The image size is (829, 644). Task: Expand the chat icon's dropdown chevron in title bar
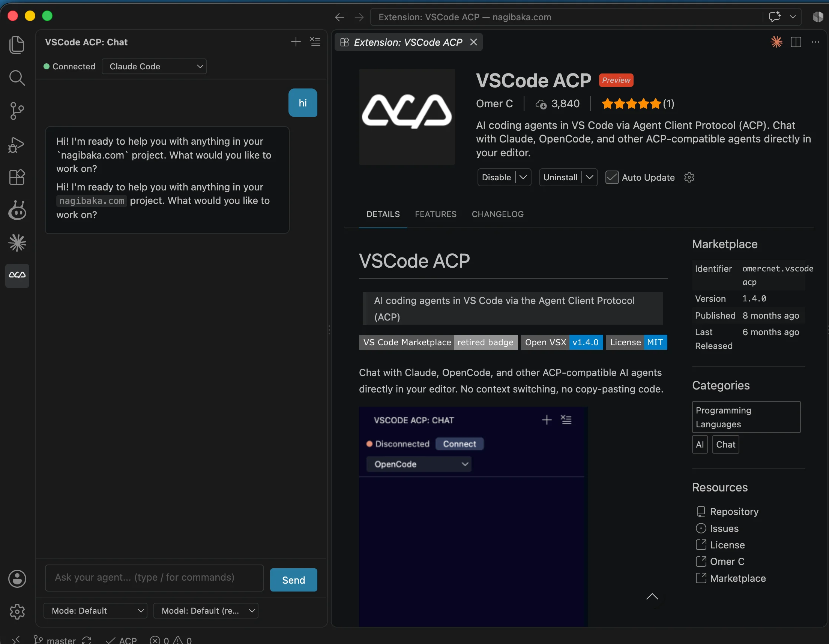pos(793,17)
